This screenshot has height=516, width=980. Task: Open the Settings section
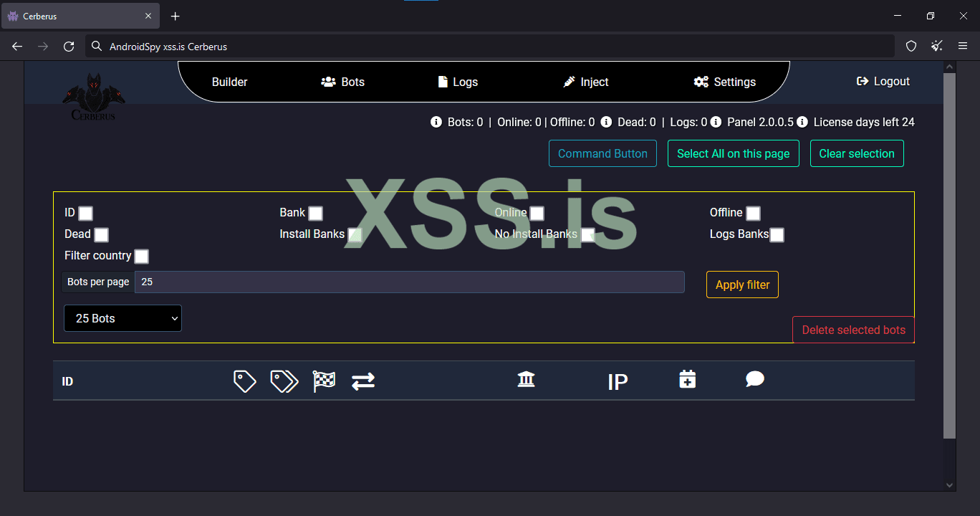pos(725,82)
